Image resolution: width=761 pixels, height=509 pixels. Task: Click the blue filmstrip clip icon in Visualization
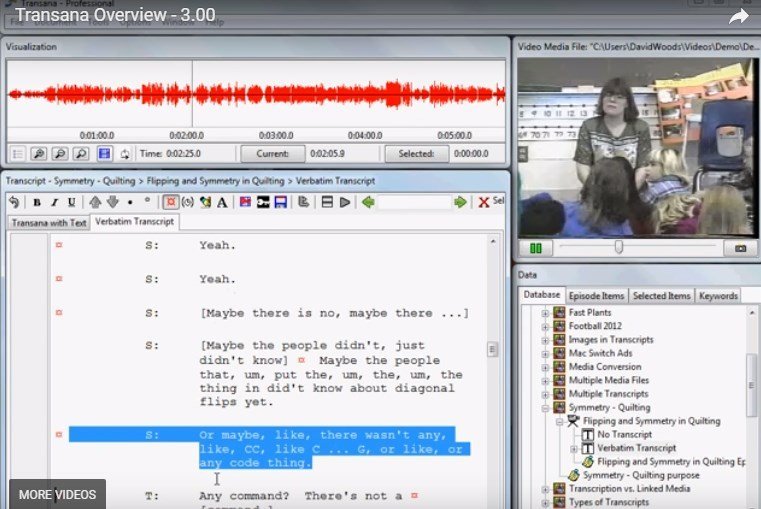click(x=104, y=154)
